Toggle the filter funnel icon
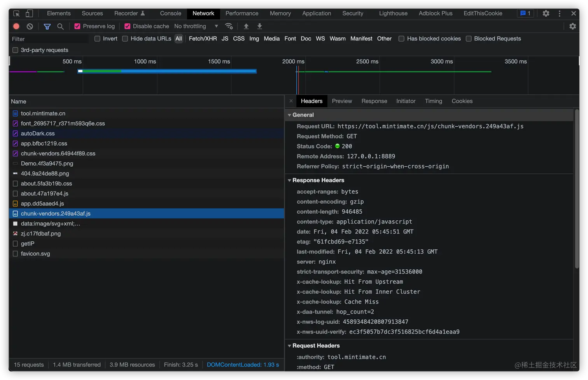 pyautogui.click(x=47, y=26)
